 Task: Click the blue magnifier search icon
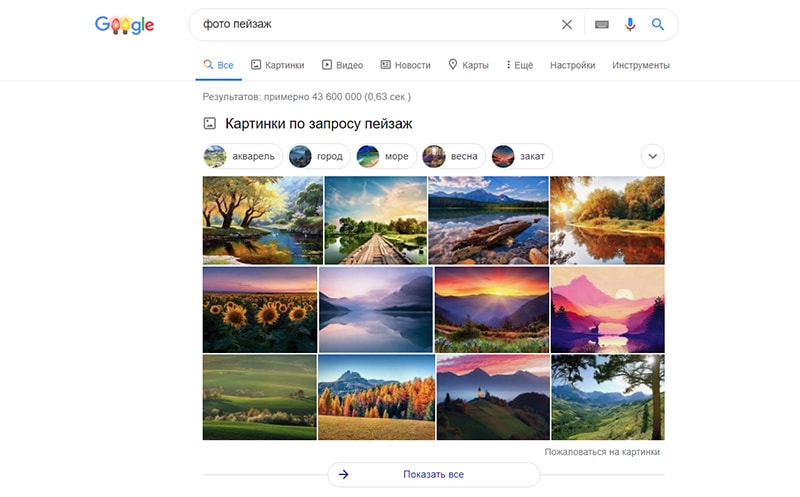tap(658, 24)
